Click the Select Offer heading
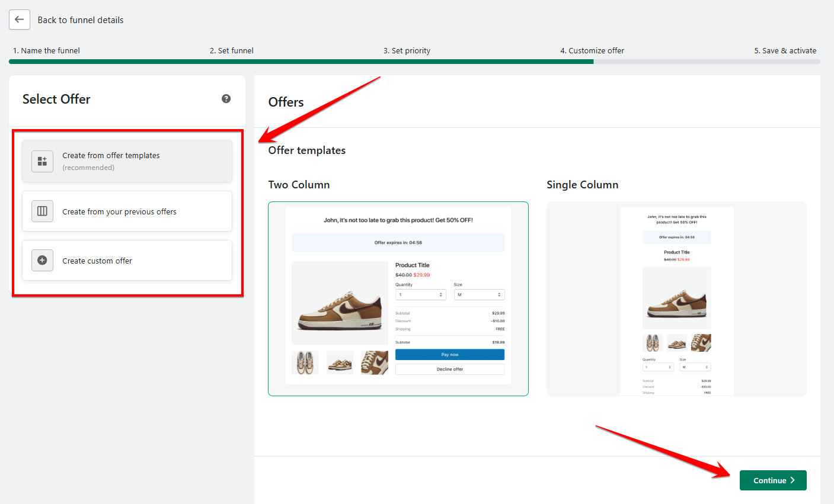Viewport: 834px width, 504px height. pos(56,99)
